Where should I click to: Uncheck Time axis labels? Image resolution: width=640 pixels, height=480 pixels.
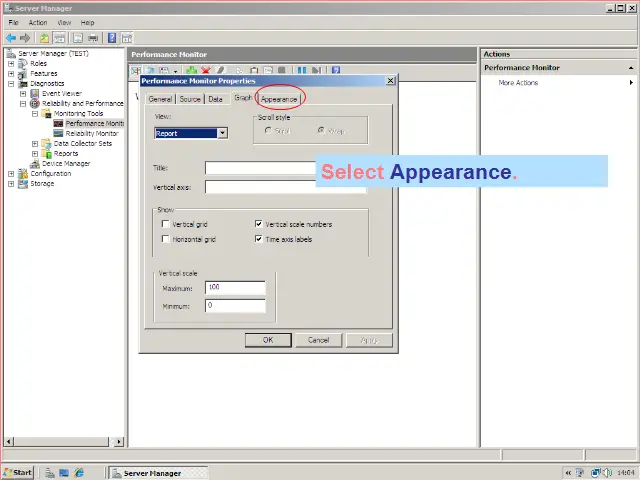pos(258,239)
